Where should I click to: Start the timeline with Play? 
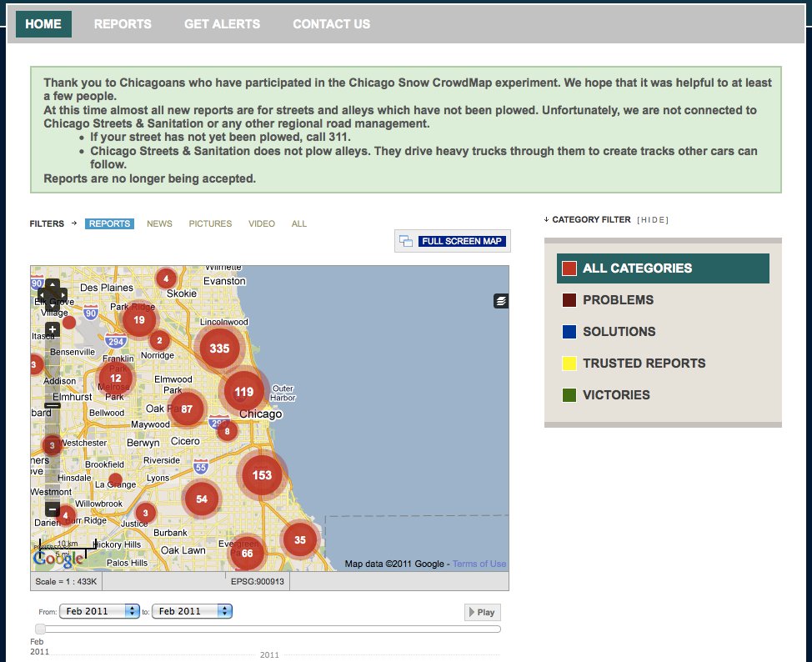[x=482, y=612]
